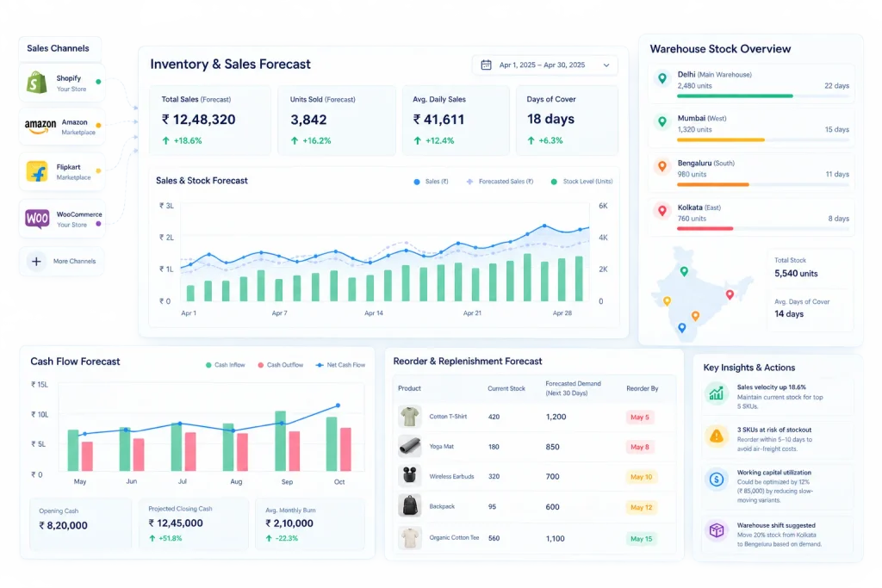
Task: Click the May 10 reorder badge
Action: tap(641, 477)
